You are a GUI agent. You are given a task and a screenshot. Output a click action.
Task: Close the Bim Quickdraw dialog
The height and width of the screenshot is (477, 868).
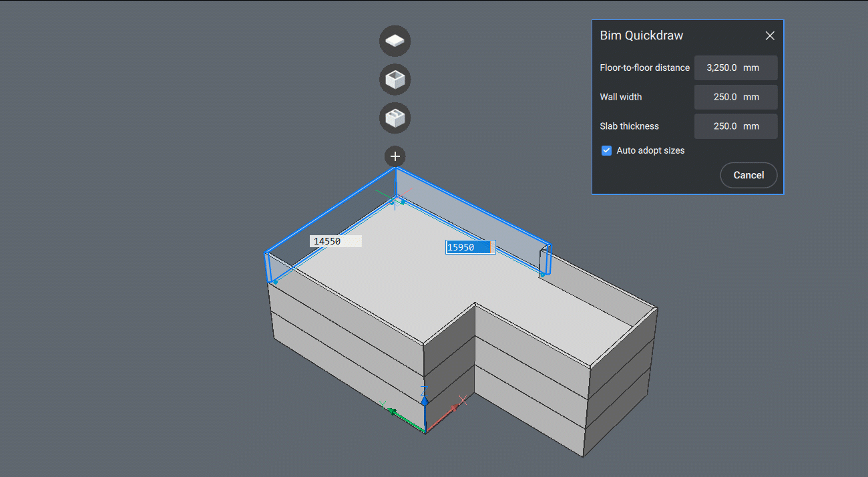click(x=770, y=35)
